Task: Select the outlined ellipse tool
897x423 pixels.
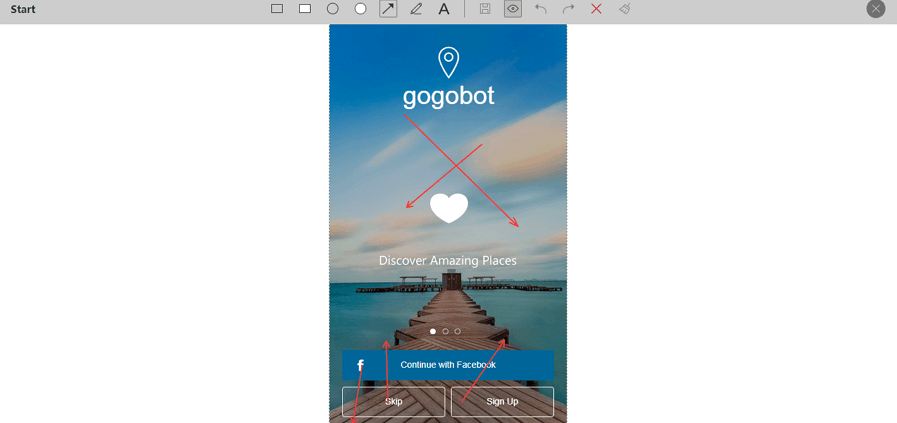Action: 333,9
